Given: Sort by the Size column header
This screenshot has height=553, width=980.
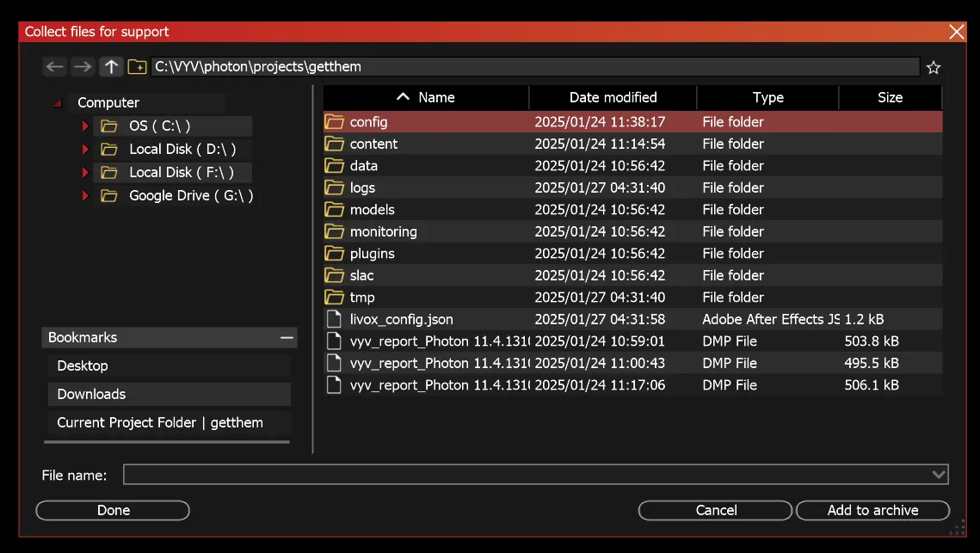Looking at the screenshot, I should click(x=890, y=97).
